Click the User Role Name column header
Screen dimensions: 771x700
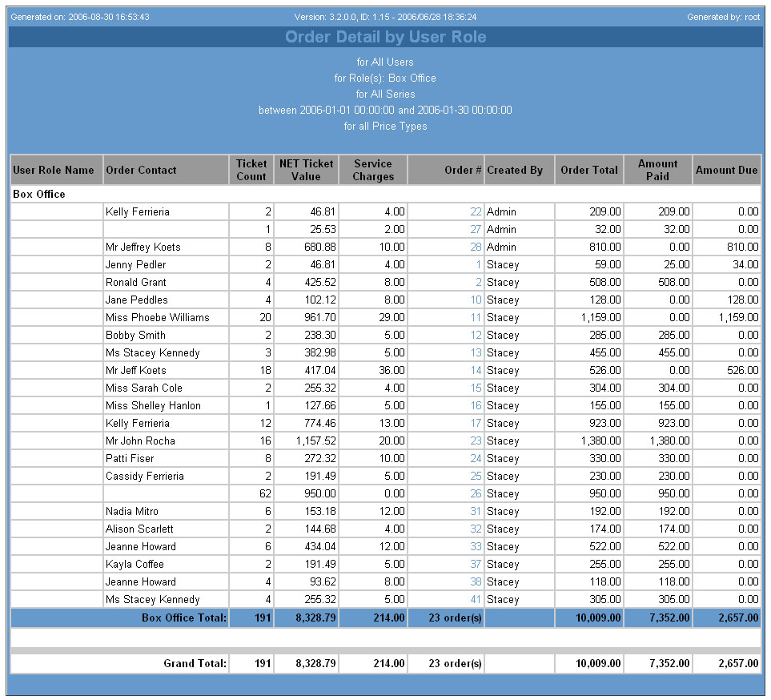57,171
